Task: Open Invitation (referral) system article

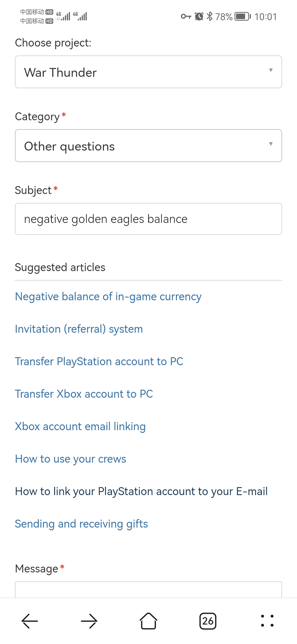Action: pyautogui.click(x=79, y=329)
